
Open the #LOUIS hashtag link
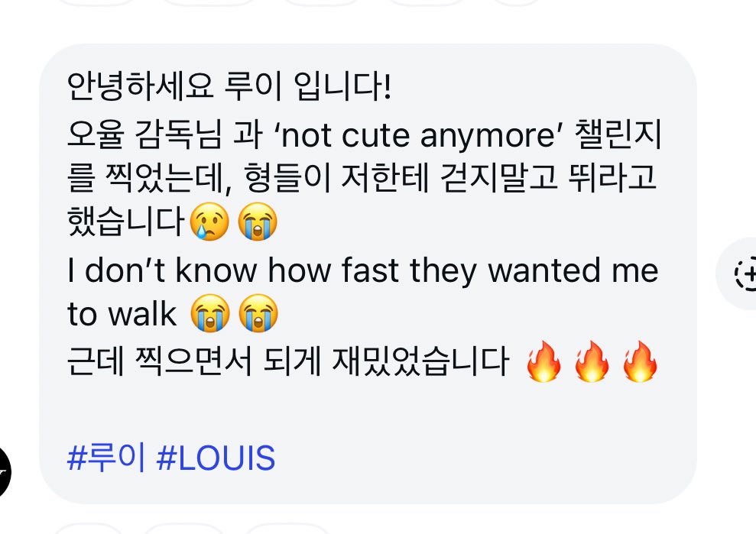[215, 460]
